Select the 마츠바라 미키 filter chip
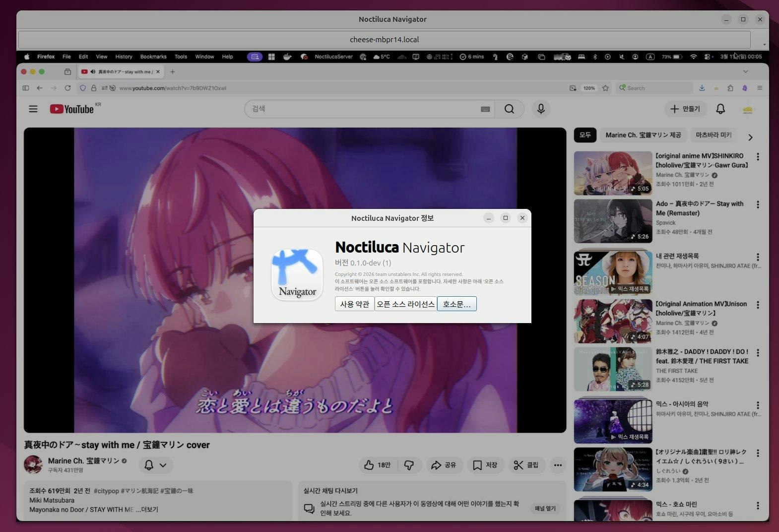The width and height of the screenshot is (779, 532). 714,135
